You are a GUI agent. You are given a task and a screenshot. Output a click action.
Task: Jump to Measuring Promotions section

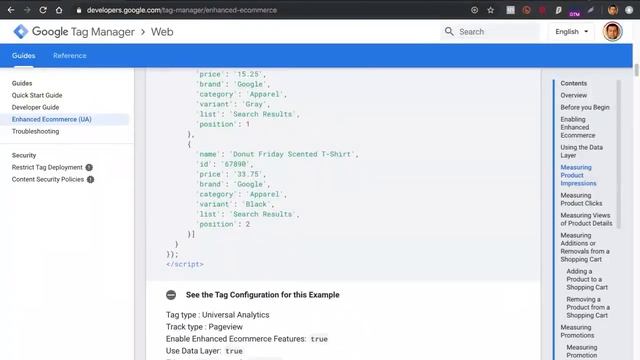tap(577, 331)
